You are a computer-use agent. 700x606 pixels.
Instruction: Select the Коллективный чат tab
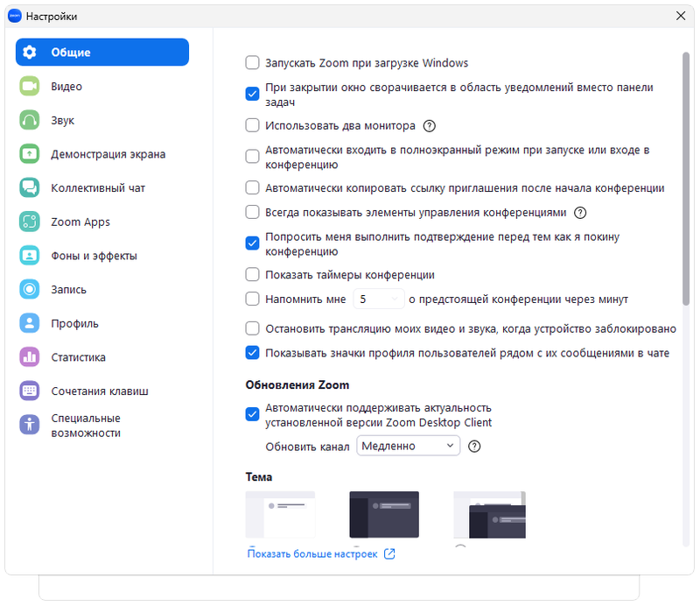(102, 187)
